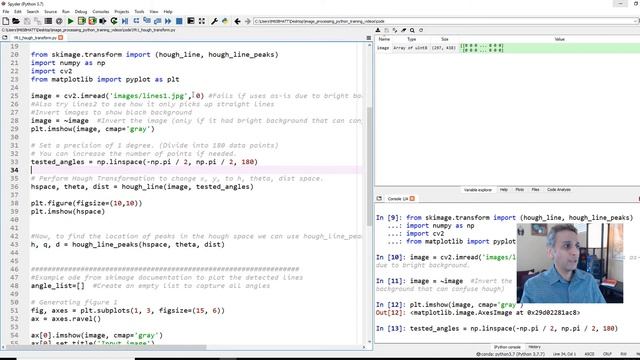Open the File menu
This screenshot has height=360, width=640.
click(x=6, y=11)
